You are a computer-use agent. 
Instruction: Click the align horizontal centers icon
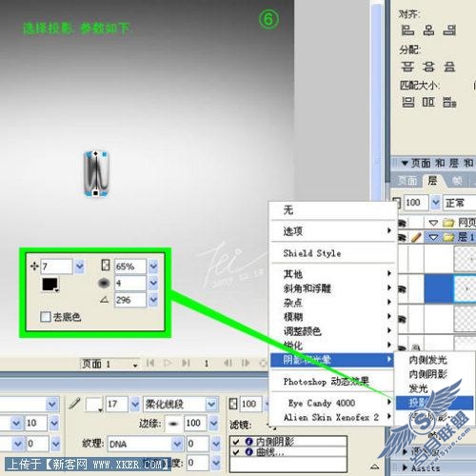point(428,30)
